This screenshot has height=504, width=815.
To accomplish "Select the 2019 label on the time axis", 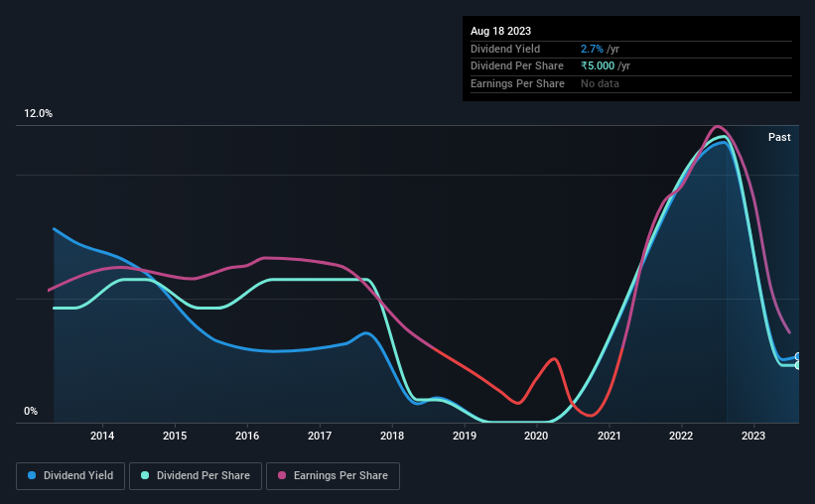I will [x=465, y=436].
